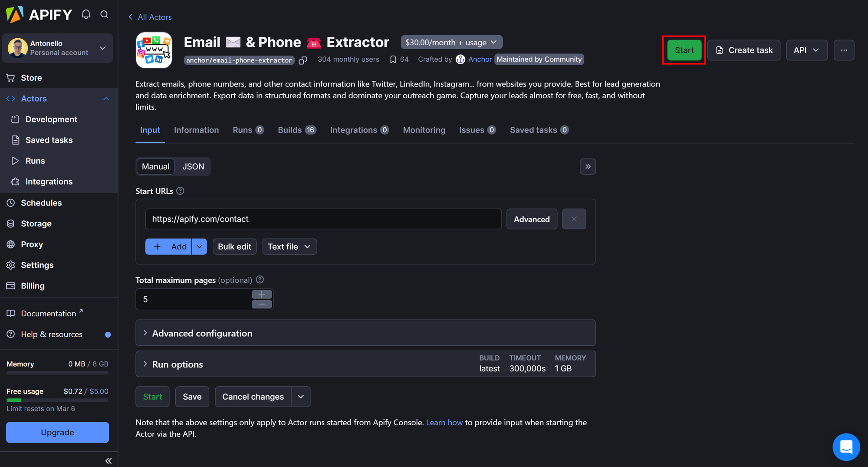Collapse the left sidebar
Viewport: 868px width, 467px height.
[108, 460]
